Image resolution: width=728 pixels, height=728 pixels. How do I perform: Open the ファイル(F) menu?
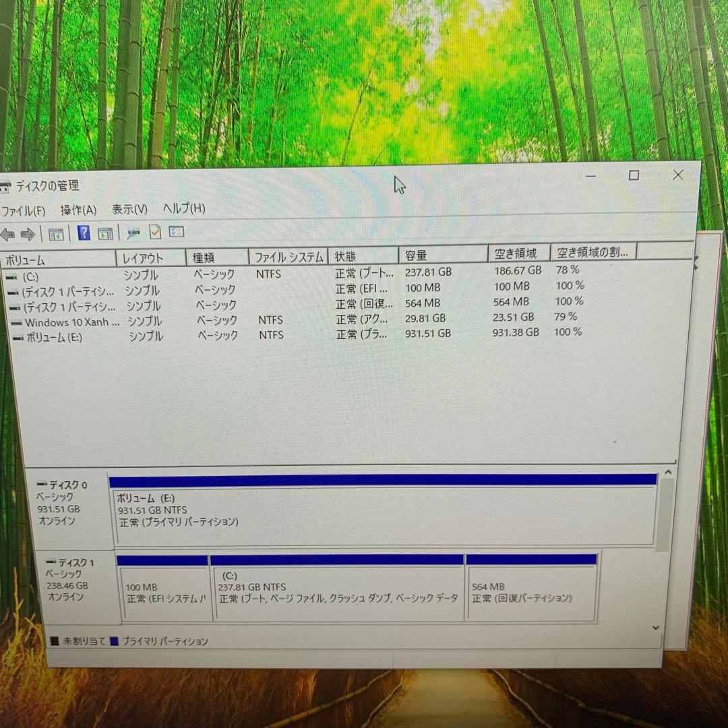click(24, 210)
